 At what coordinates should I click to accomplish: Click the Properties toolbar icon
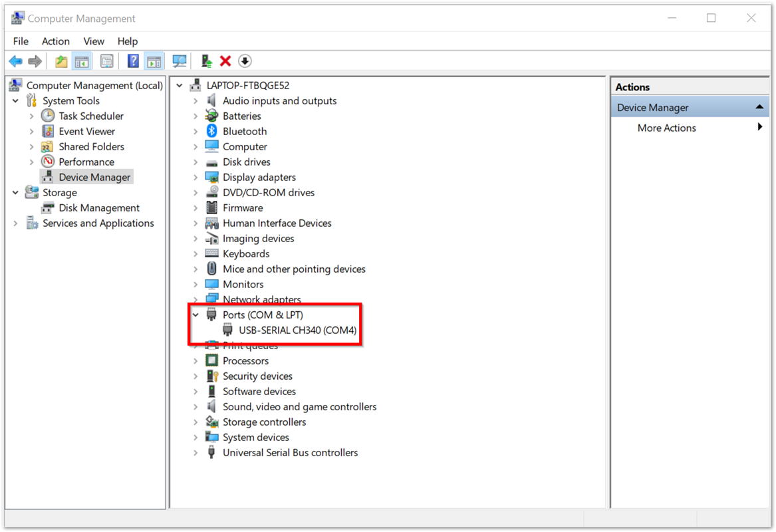[x=106, y=61]
